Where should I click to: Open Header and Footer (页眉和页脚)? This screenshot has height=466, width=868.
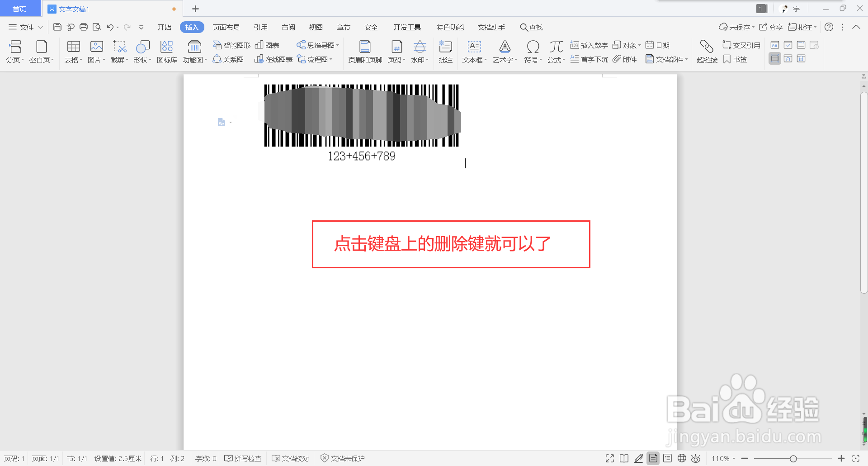(x=365, y=52)
